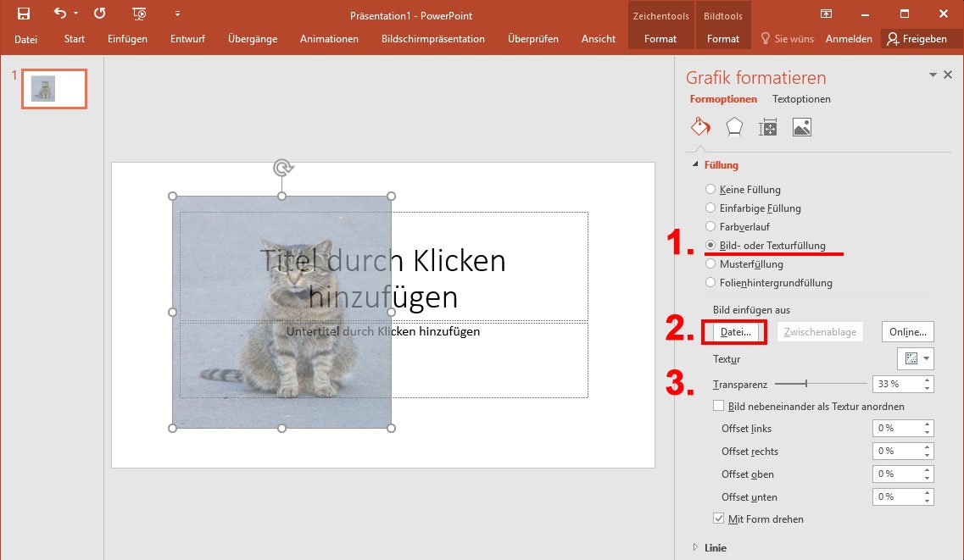Switch to the Einfügen ribbon tab
Image resolution: width=964 pixels, height=560 pixels.
(127, 38)
